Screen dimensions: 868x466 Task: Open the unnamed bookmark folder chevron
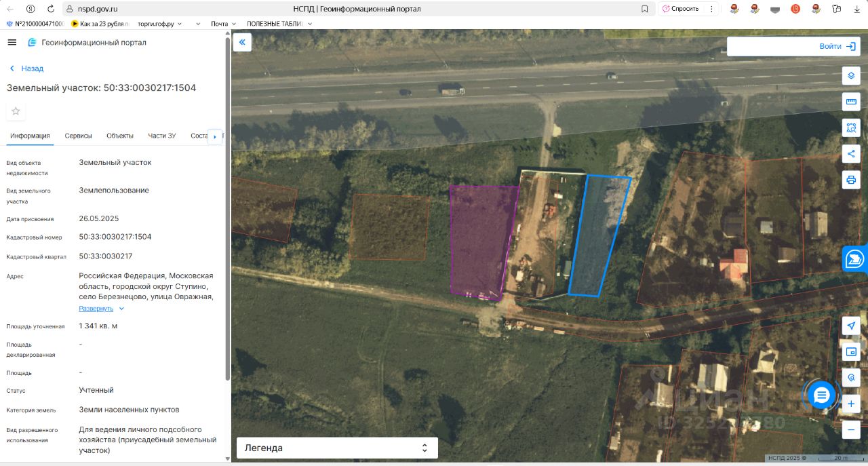pos(198,24)
